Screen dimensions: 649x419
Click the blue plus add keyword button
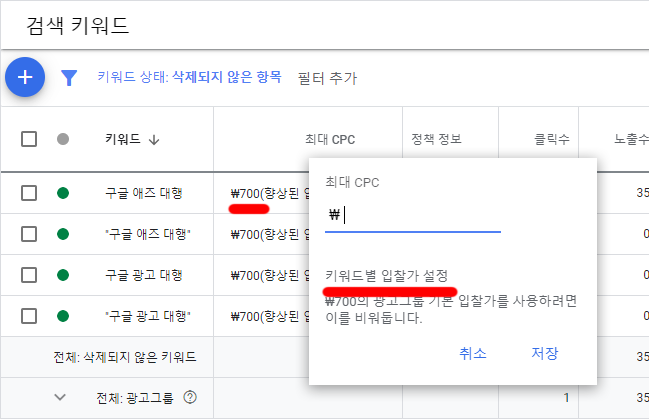click(25, 77)
